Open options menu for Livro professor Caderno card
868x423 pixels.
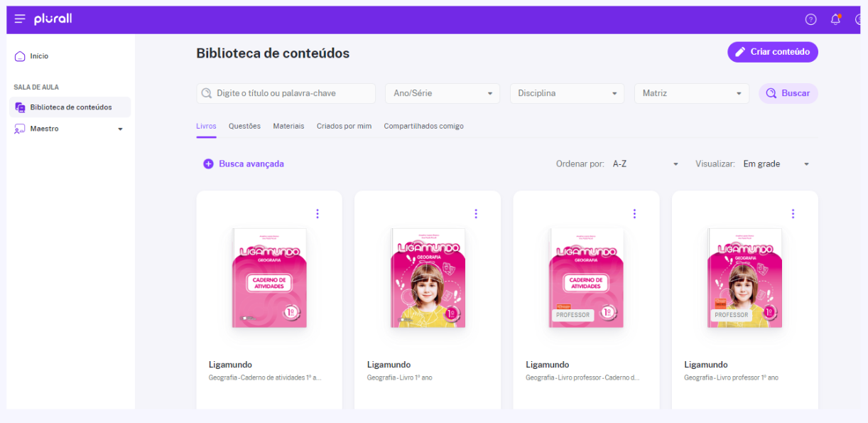634,213
